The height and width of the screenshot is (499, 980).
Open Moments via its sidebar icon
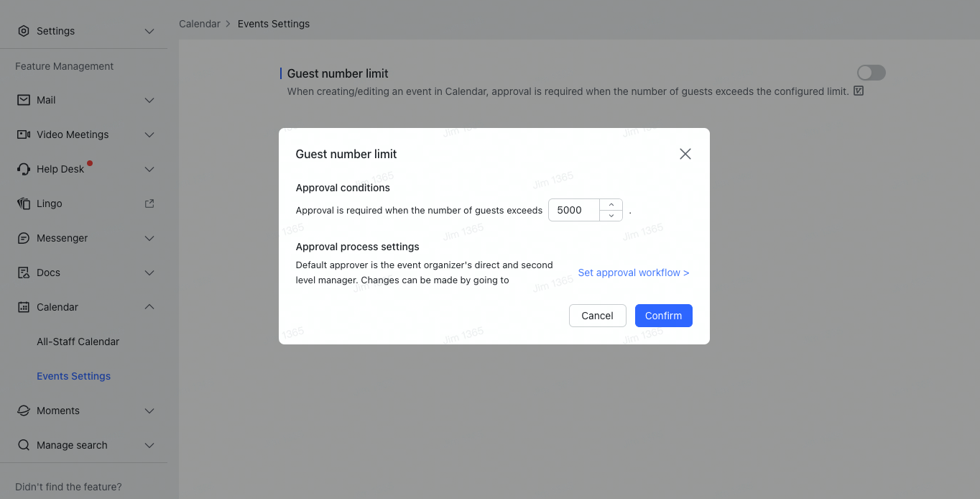tap(23, 411)
